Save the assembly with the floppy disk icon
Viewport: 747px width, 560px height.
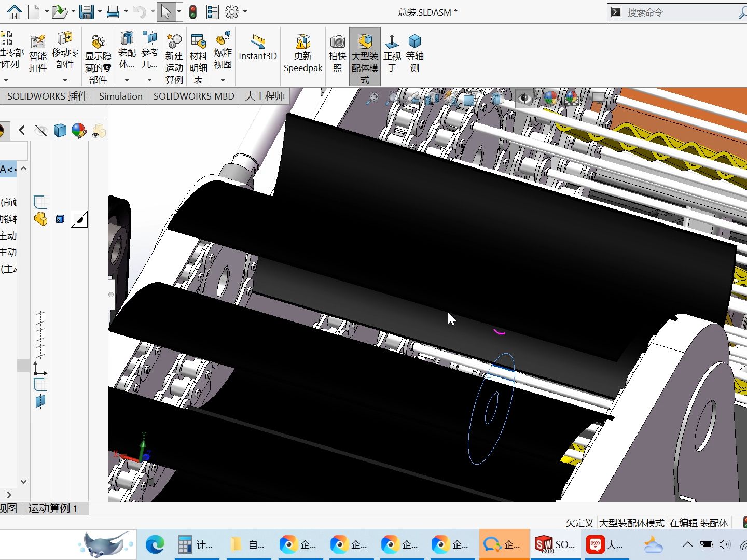coord(87,11)
